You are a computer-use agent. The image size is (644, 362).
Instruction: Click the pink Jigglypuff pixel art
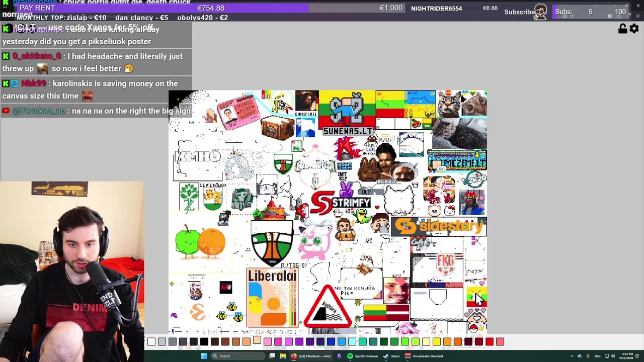pos(315,239)
